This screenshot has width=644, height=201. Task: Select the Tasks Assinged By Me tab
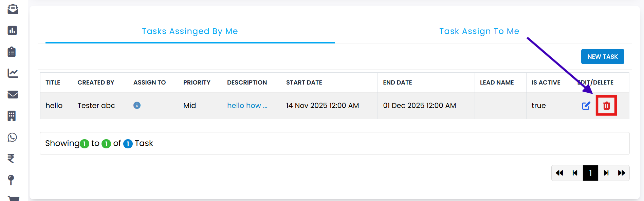coord(190,31)
